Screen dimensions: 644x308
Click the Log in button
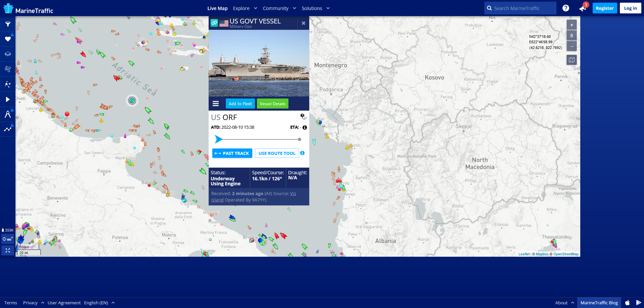[x=630, y=8]
